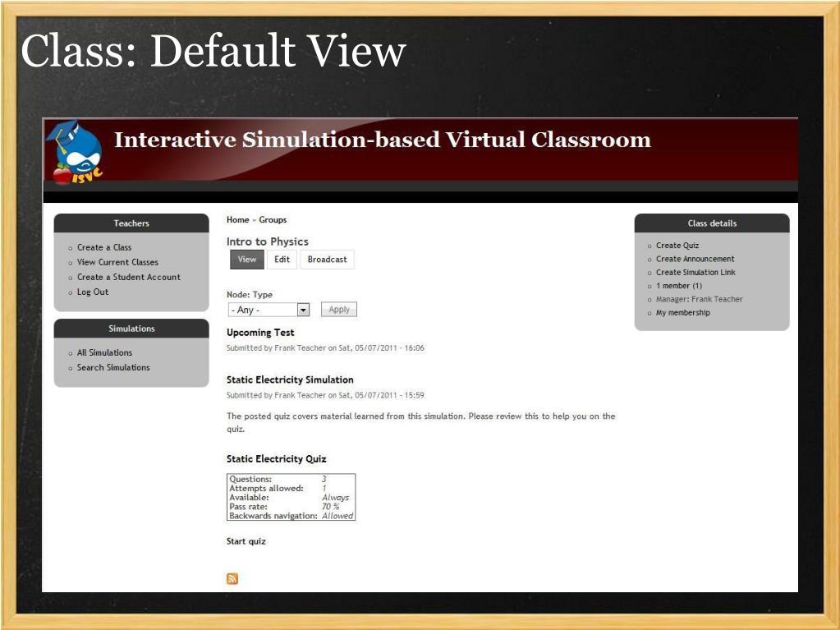The height and width of the screenshot is (630, 840).
Task: Click My membership link
Action: [x=683, y=313]
